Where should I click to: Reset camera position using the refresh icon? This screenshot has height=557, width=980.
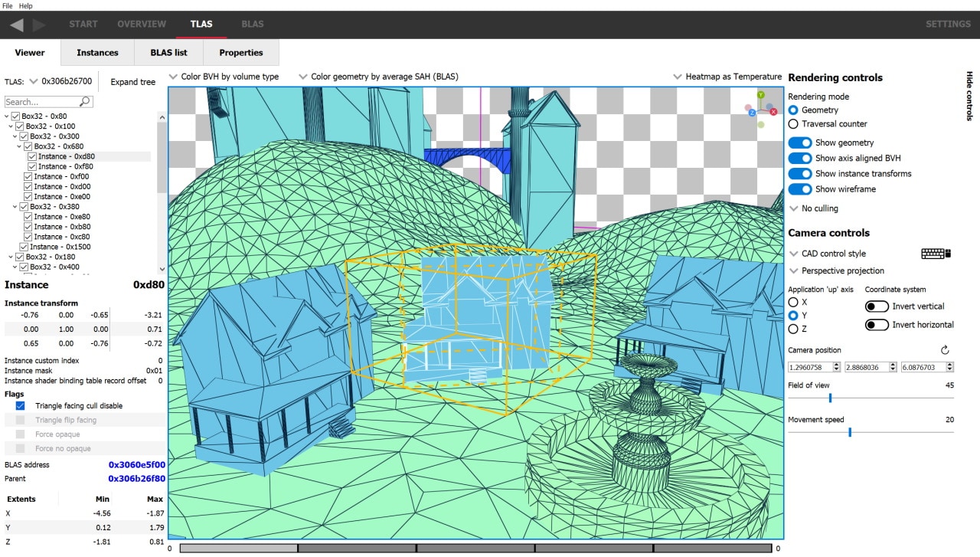[x=944, y=350]
